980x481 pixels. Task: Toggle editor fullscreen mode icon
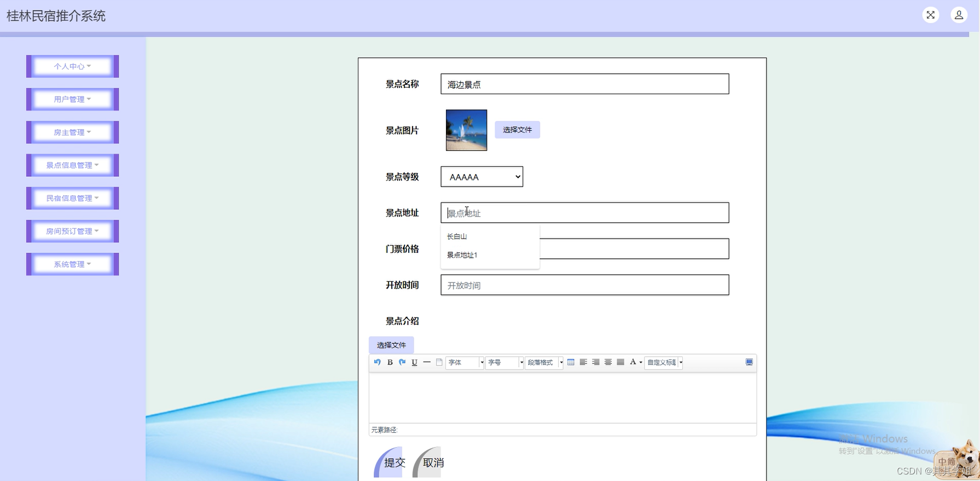(x=749, y=362)
